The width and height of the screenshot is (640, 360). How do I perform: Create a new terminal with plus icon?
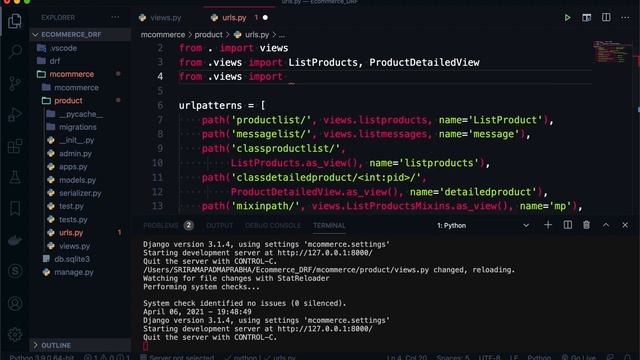(548, 225)
